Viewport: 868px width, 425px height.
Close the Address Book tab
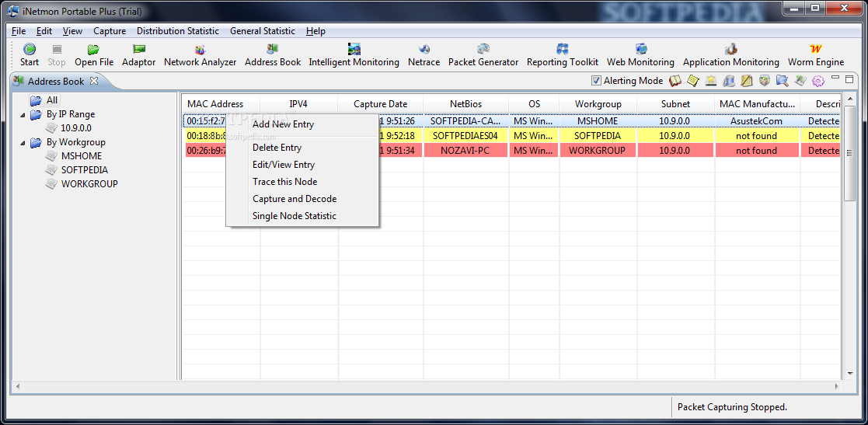click(93, 81)
